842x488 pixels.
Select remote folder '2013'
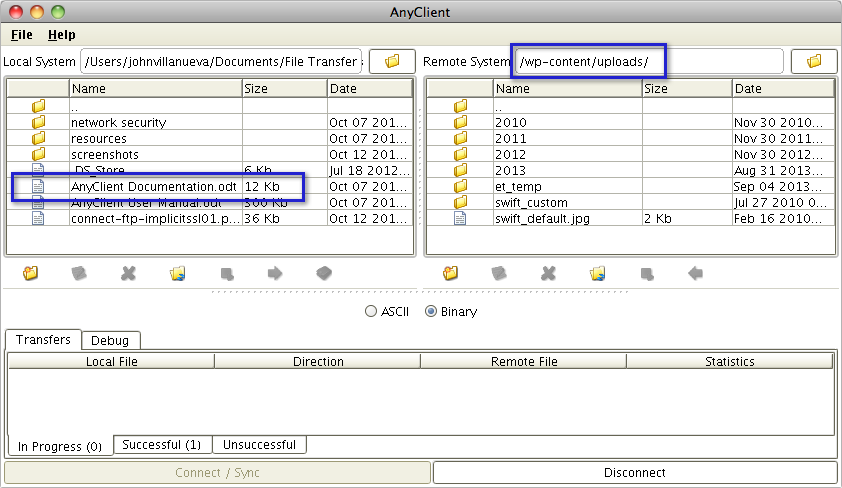coord(511,171)
